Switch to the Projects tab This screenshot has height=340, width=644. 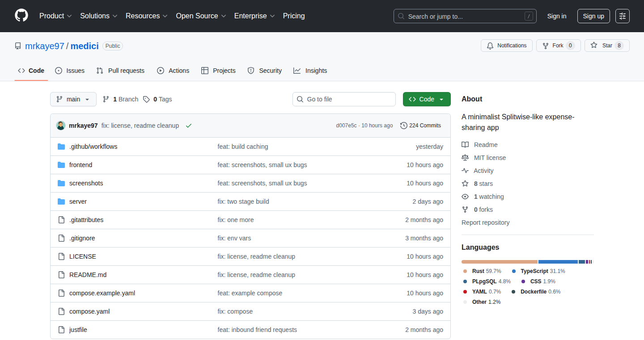pyautogui.click(x=218, y=71)
